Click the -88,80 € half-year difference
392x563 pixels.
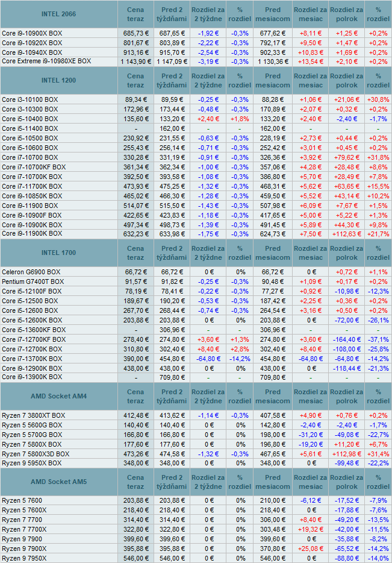coord(346,559)
